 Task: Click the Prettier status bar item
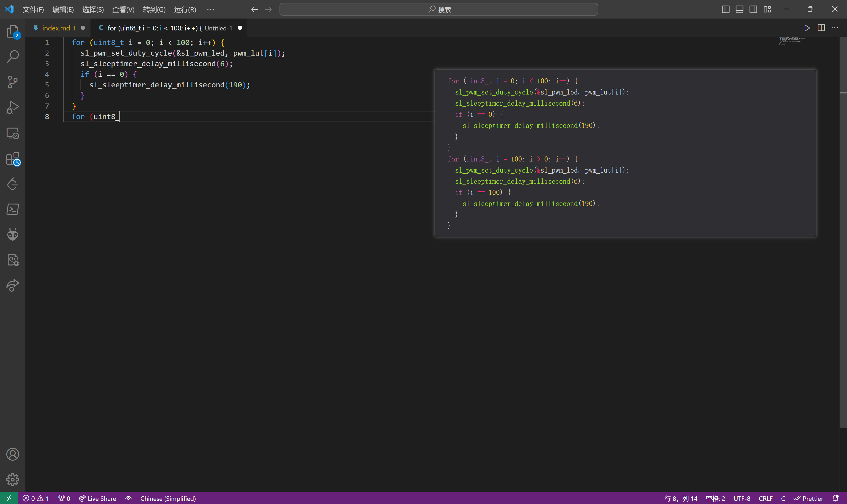coord(808,498)
